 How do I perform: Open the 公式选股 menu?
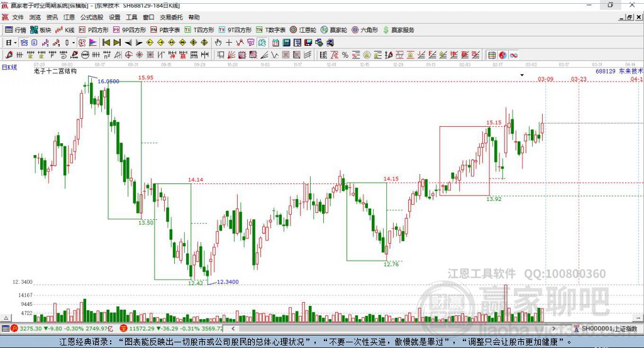click(x=92, y=17)
